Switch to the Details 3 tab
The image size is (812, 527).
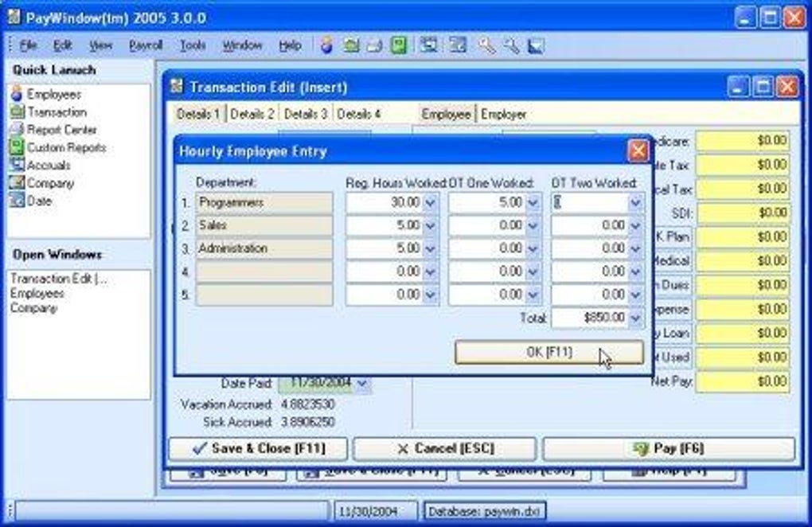point(306,114)
